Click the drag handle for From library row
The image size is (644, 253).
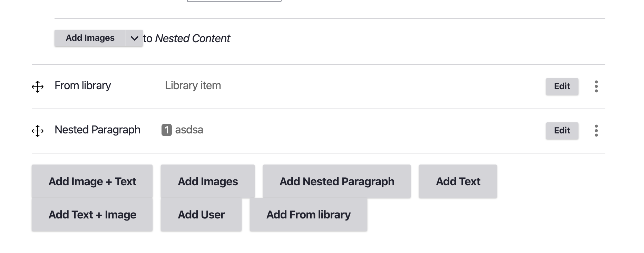[38, 86]
